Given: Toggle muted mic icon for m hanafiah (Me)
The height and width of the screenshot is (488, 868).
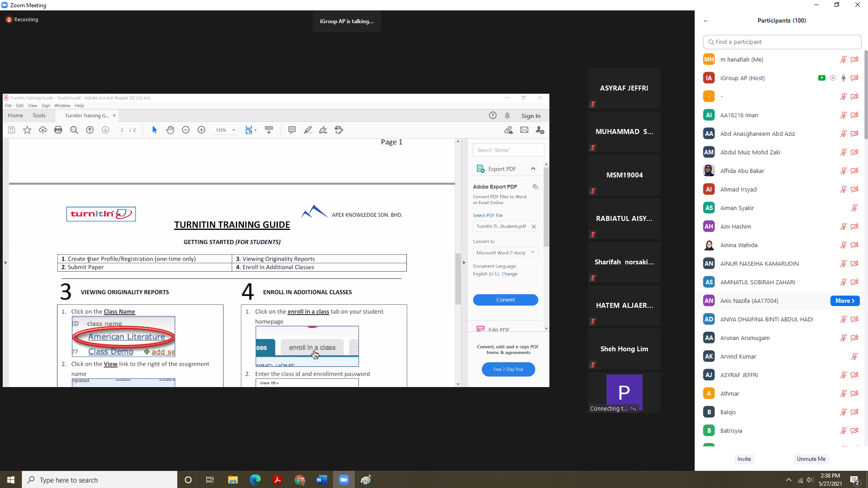Looking at the screenshot, I should 844,59.
